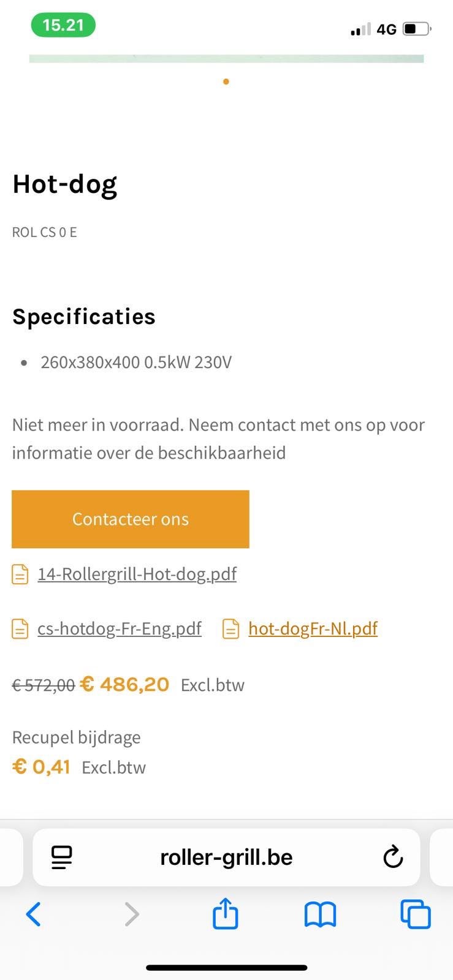
Task: Click document icon beside cs-hotdog-Fr-Eng.pdf
Action: click(x=20, y=629)
